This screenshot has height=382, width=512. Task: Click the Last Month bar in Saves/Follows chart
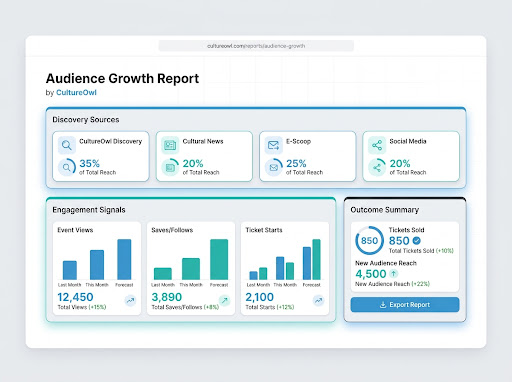[163, 274]
